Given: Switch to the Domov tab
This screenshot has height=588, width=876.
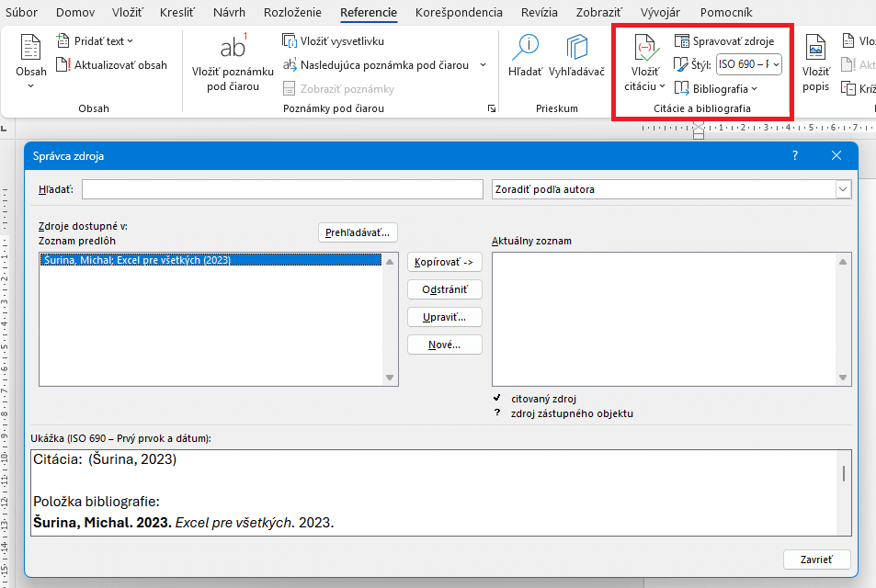Looking at the screenshot, I should tap(75, 12).
